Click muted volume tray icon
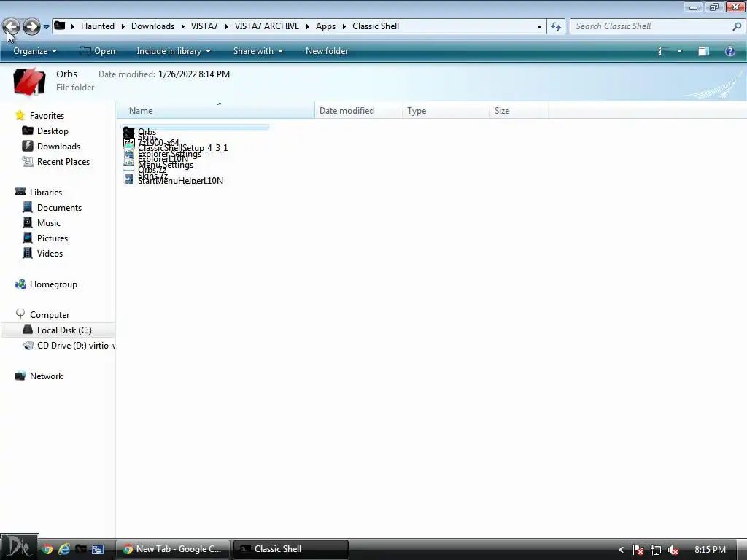The image size is (747, 560). click(x=673, y=550)
